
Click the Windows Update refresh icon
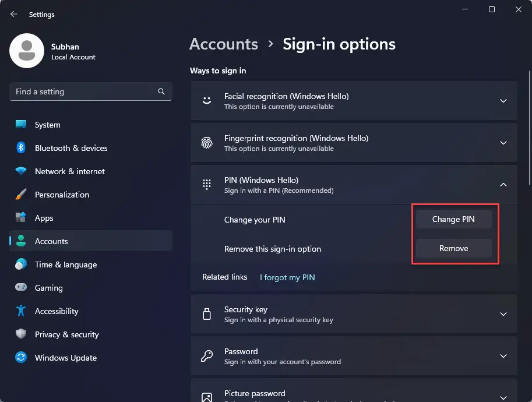[x=21, y=357]
